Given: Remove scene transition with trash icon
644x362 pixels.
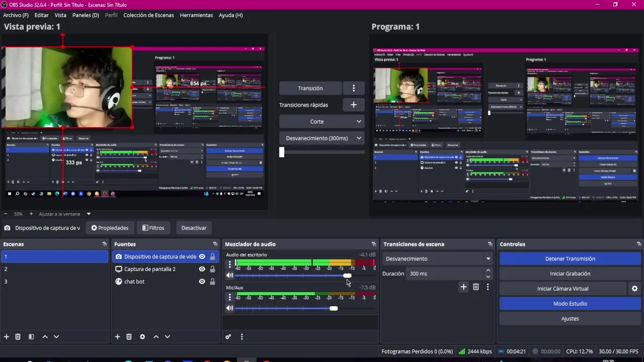Looking at the screenshot, I should pos(476,287).
